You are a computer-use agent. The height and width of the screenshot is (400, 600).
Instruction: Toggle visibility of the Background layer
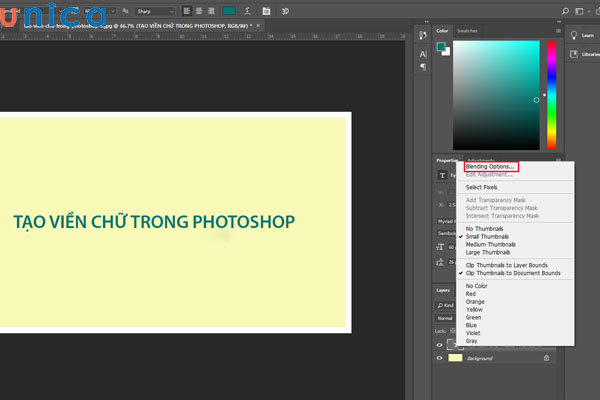[x=439, y=358]
